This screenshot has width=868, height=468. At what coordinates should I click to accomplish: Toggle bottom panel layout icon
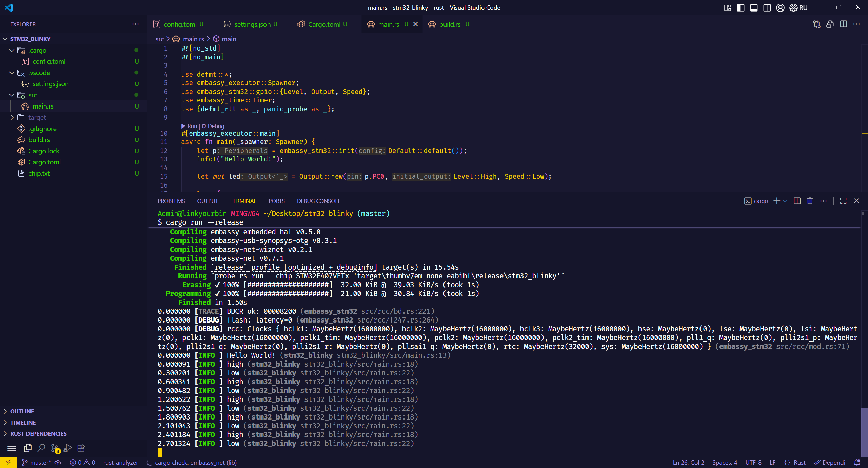point(754,8)
